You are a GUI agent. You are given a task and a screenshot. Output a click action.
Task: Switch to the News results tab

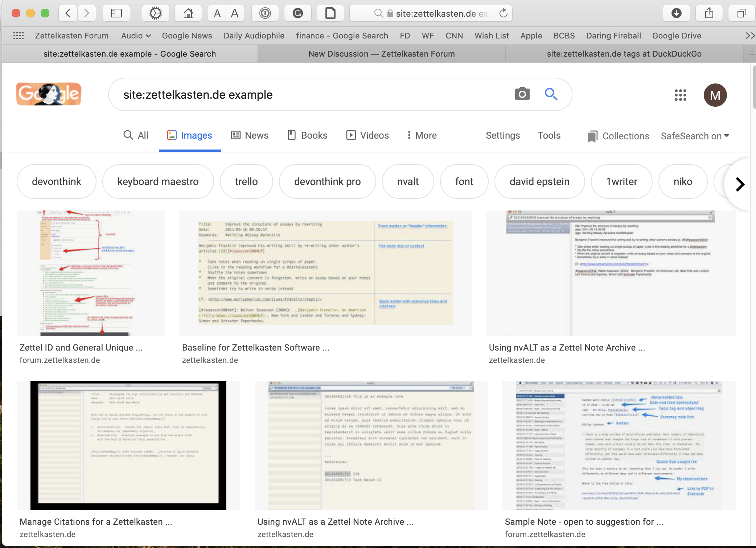[x=250, y=135]
